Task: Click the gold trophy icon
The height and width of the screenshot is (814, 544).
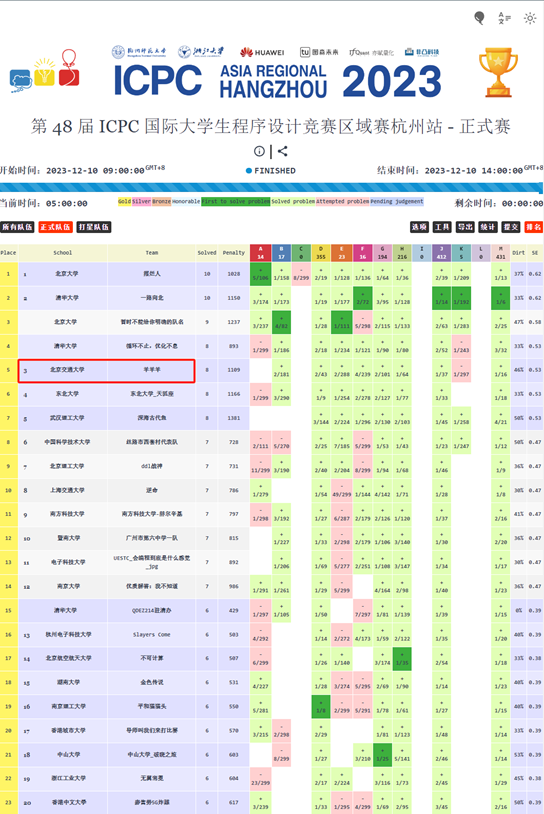Action: coord(498,72)
